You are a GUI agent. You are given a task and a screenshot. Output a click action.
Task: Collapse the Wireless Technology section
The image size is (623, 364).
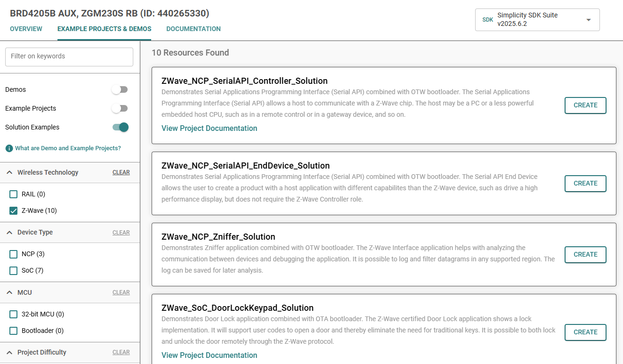pyautogui.click(x=10, y=172)
